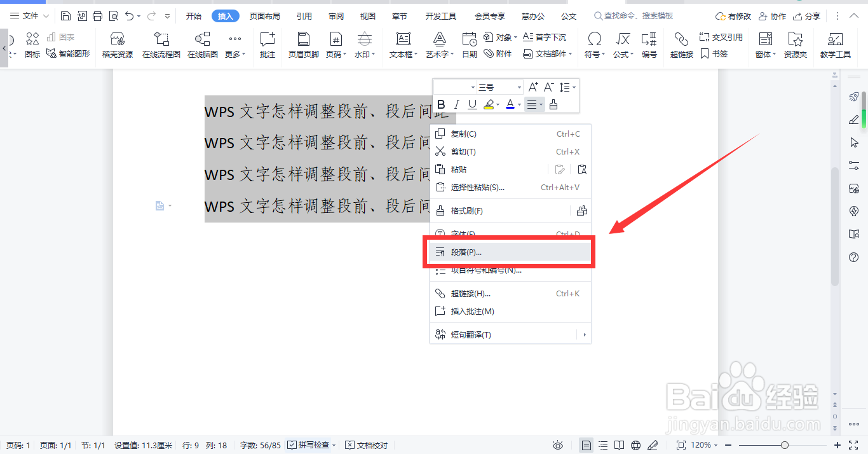The width and height of the screenshot is (868, 454).
Task: Click the 智能图形 smart graphics icon
Action: (68, 54)
